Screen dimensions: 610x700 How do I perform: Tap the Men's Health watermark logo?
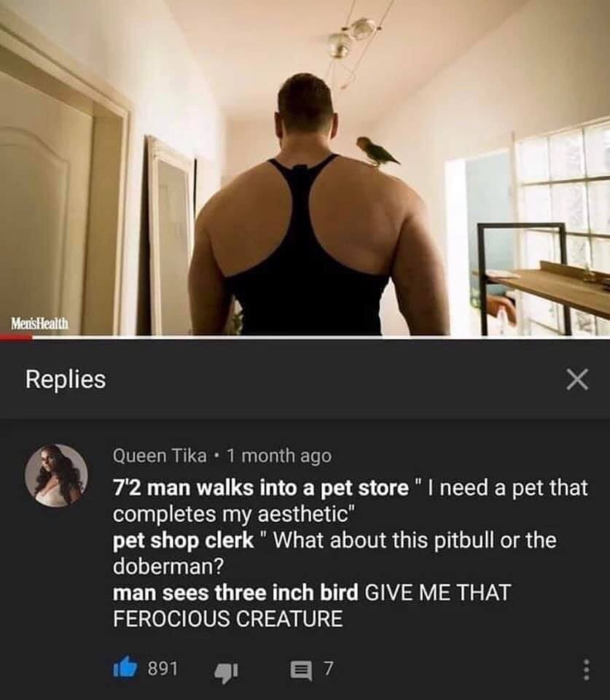coord(39,323)
